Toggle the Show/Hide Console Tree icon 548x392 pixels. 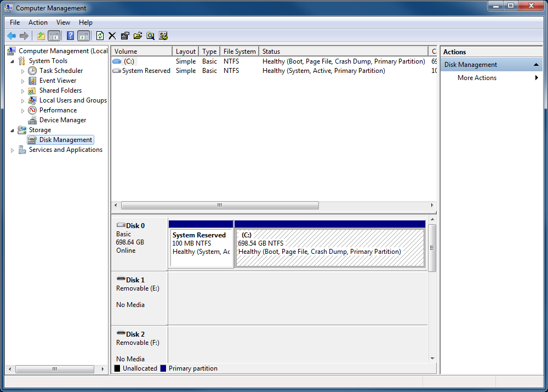tap(54, 36)
